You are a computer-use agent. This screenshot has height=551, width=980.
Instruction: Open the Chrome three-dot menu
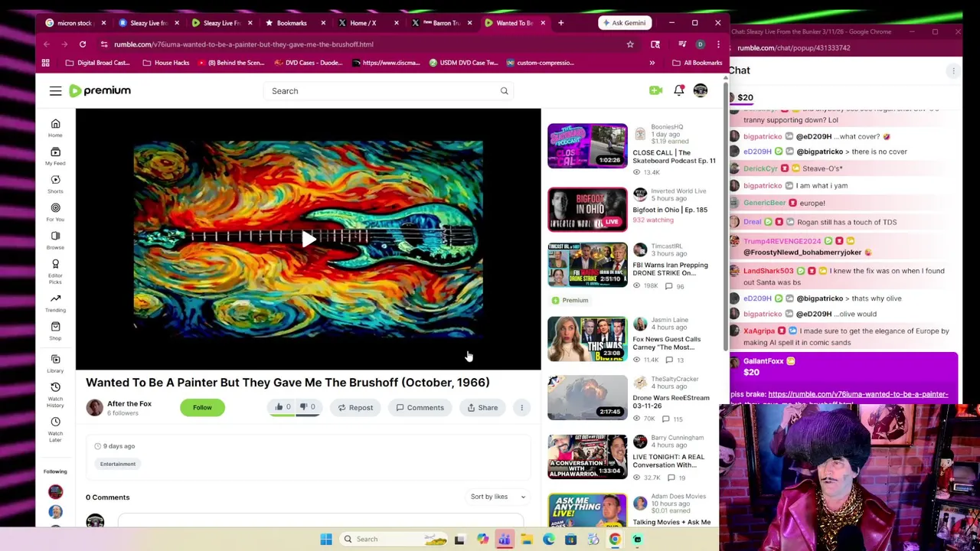click(717, 44)
